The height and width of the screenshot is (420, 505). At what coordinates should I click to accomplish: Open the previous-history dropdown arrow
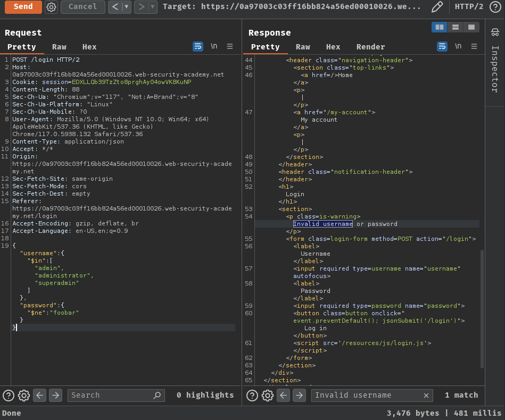tap(127, 7)
